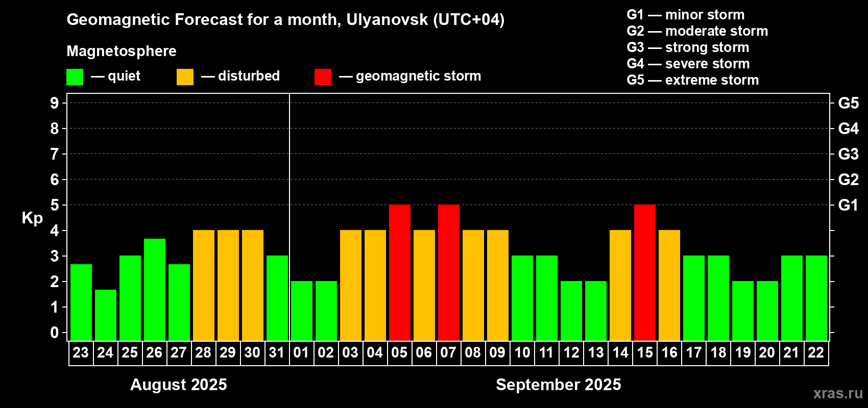Viewport: 868px width, 408px height.
Task: Click the orange bar for September 14
Action: point(620,286)
